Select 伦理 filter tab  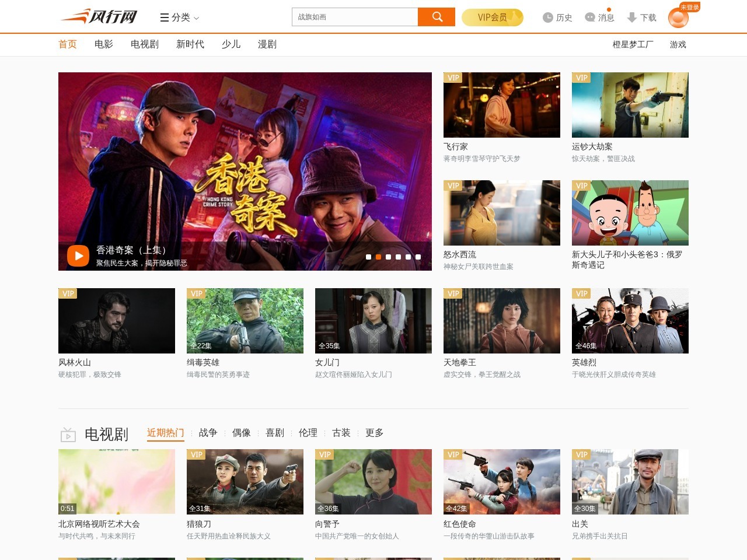pyautogui.click(x=308, y=433)
